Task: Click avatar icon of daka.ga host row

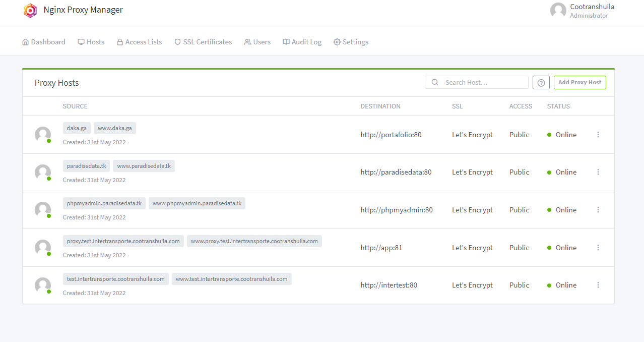Action: pyautogui.click(x=43, y=135)
